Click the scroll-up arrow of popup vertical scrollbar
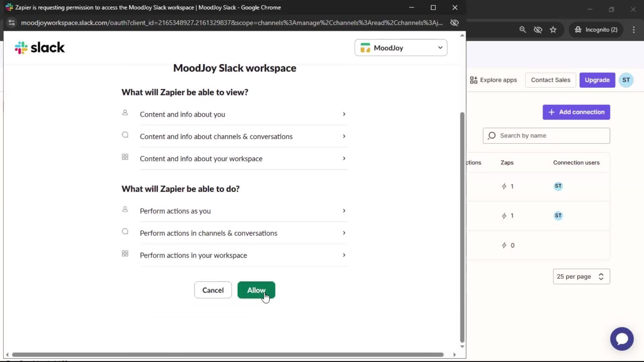 (462, 35)
